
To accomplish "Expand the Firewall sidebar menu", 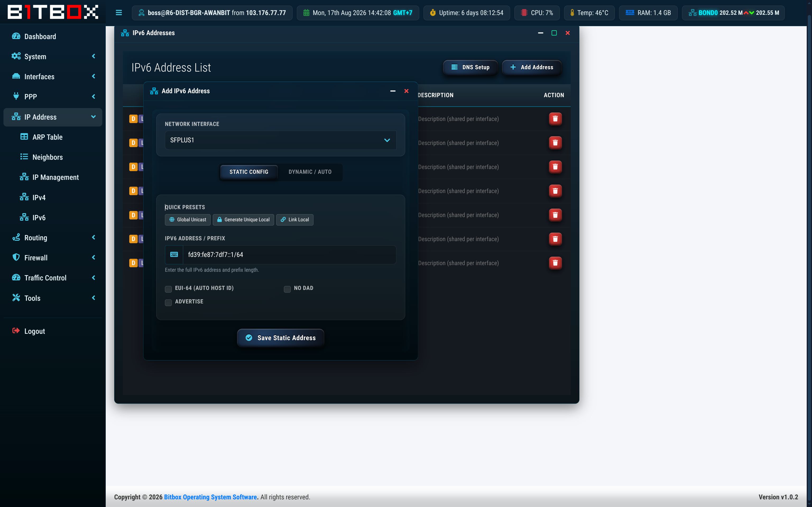I will click(53, 257).
